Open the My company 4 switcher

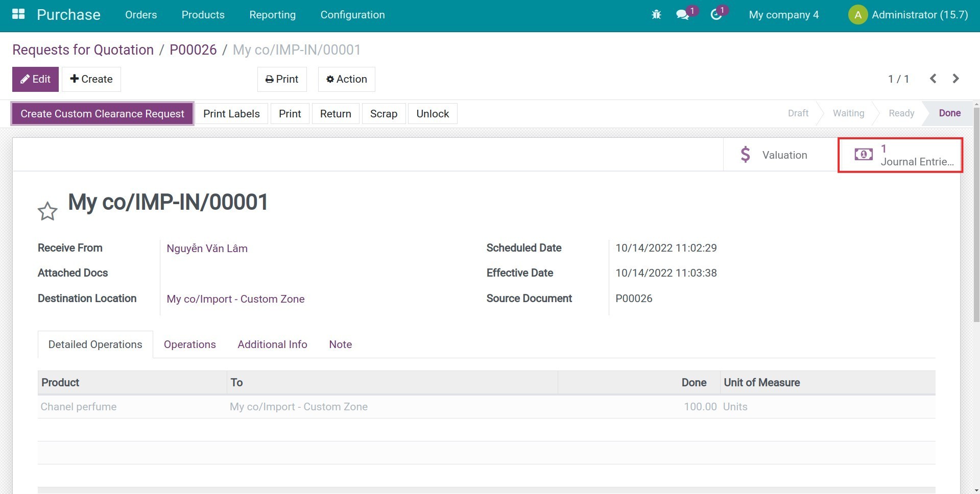point(783,15)
